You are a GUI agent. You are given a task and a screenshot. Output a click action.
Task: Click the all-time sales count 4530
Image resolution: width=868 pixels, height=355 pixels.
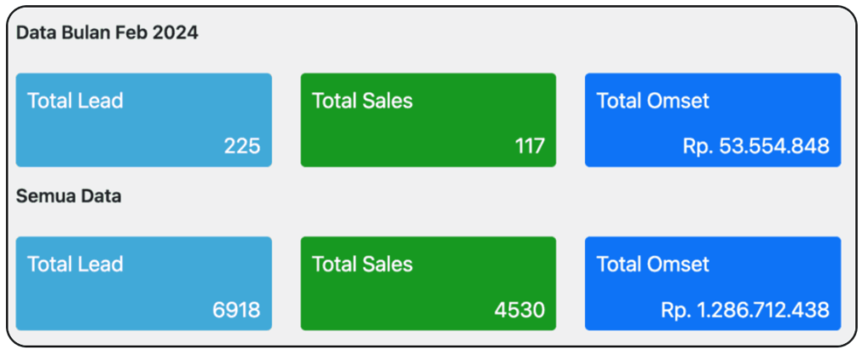point(520,310)
